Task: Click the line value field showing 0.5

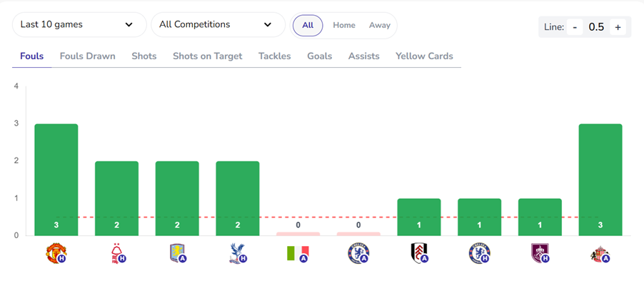Action: tap(595, 27)
